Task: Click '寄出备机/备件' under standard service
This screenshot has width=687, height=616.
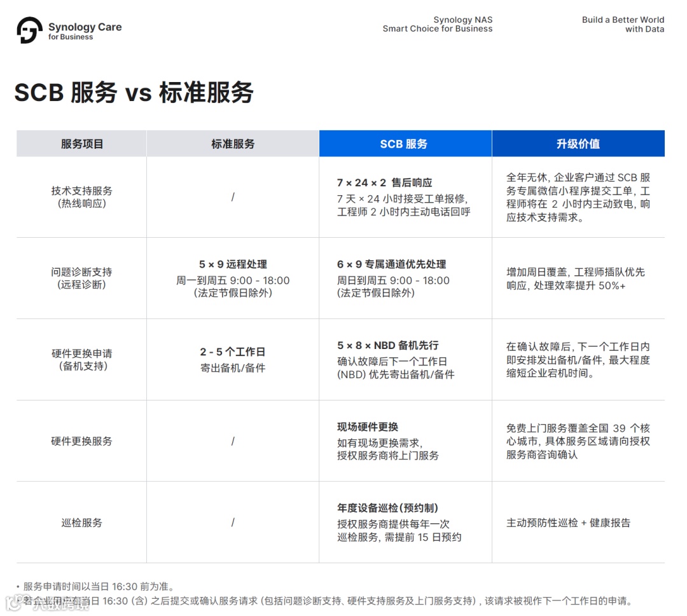Action: pos(233,368)
